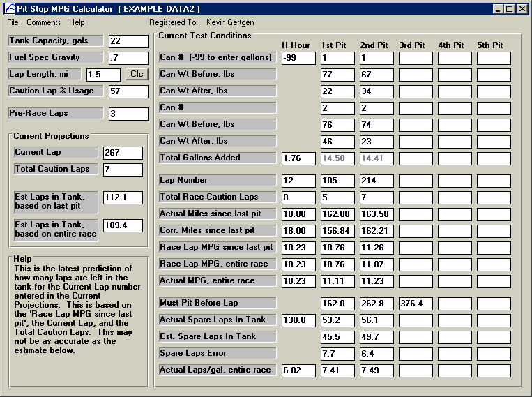Click the 'Race Lap MPG since last pit' label
The height and width of the screenshot is (397, 532).
click(218, 247)
